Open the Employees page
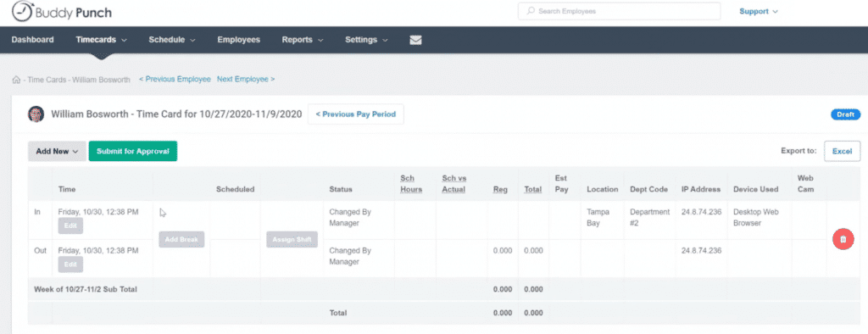Image resolution: width=868 pixels, height=334 pixels. (238, 40)
